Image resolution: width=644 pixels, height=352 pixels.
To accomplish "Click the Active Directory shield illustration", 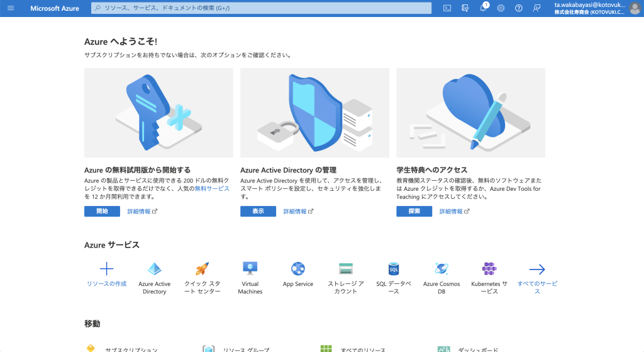I will (x=314, y=113).
